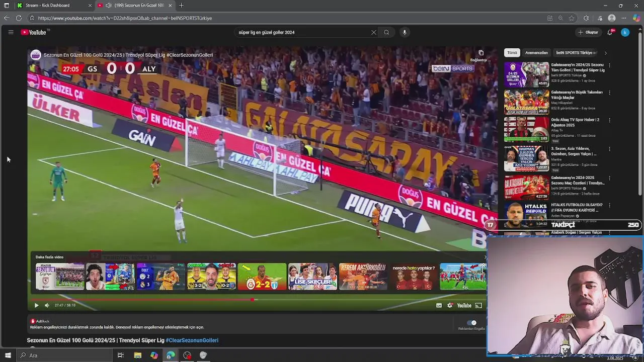
Task: Open browser profile icon in toolbar
Action: click(x=612, y=18)
